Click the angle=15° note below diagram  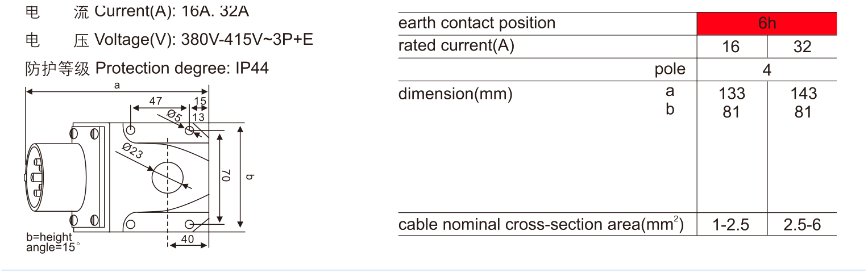pos(53,247)
